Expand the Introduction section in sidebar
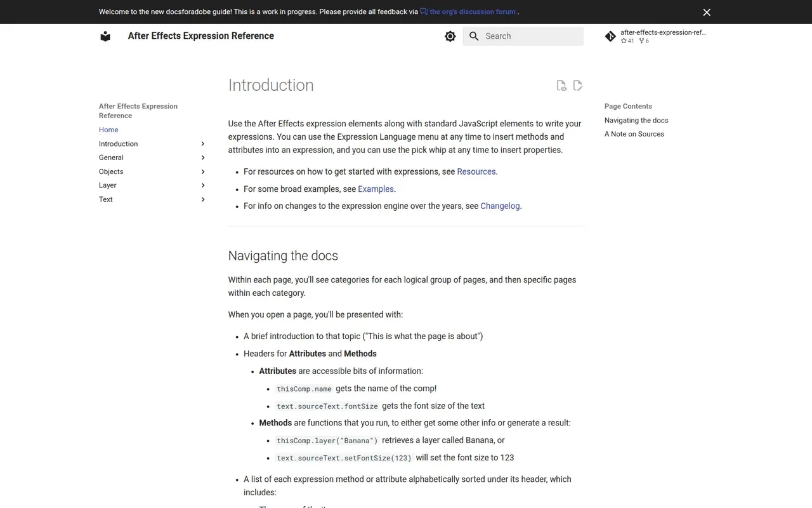The width and height of the screenshot is (812, 508). click(x=203, y=144)
